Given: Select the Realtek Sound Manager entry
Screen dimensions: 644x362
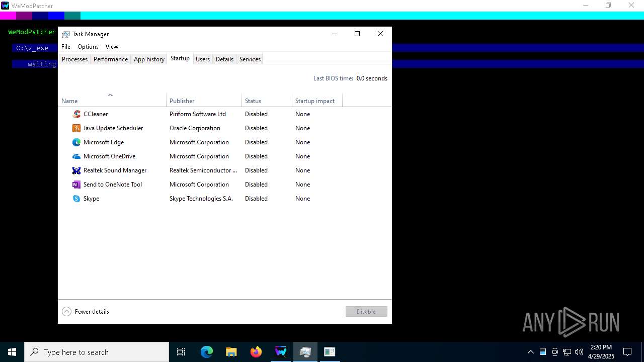Looking at the screenshot, I should [115, 170].
